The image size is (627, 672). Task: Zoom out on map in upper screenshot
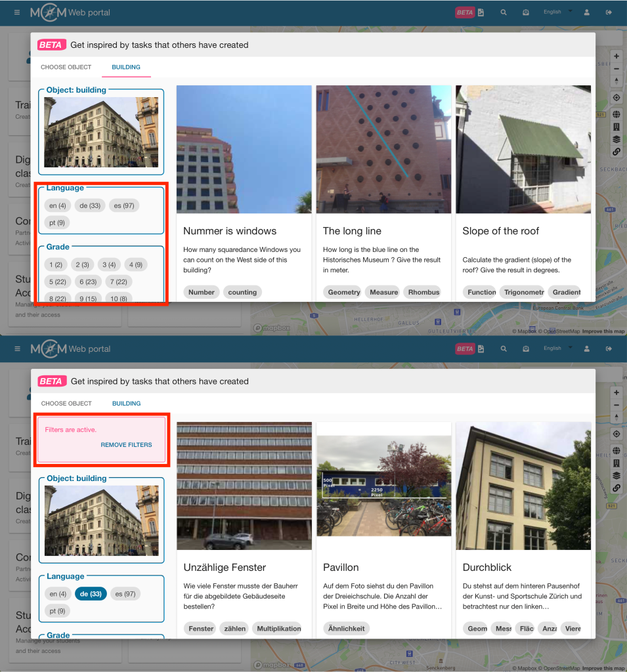(616, 68)
